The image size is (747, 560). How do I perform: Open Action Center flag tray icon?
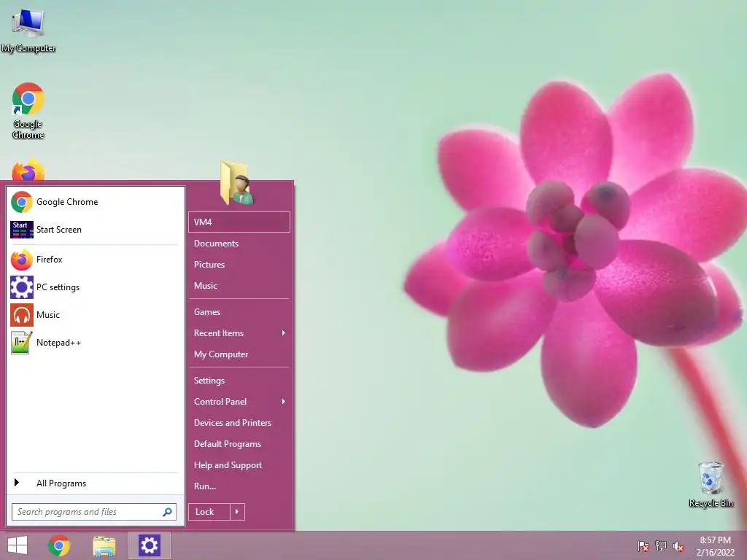click(643, 545)
